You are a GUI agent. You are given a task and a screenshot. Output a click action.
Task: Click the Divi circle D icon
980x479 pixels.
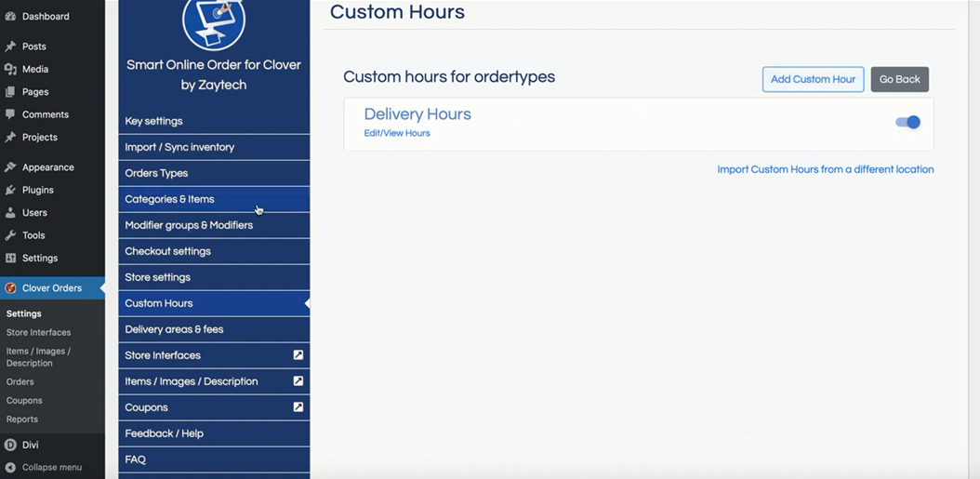click(x=10, y=445)
